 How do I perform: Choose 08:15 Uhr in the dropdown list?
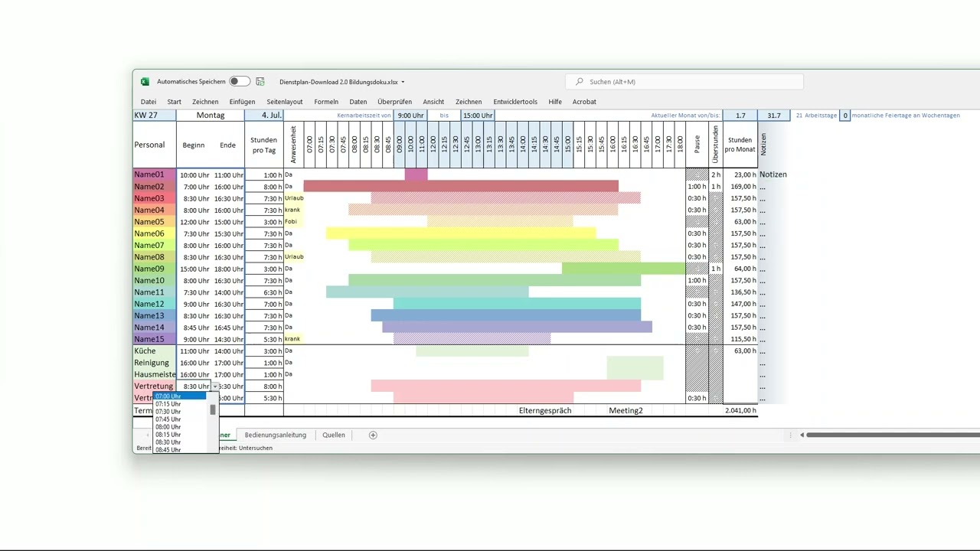[179, 435]
